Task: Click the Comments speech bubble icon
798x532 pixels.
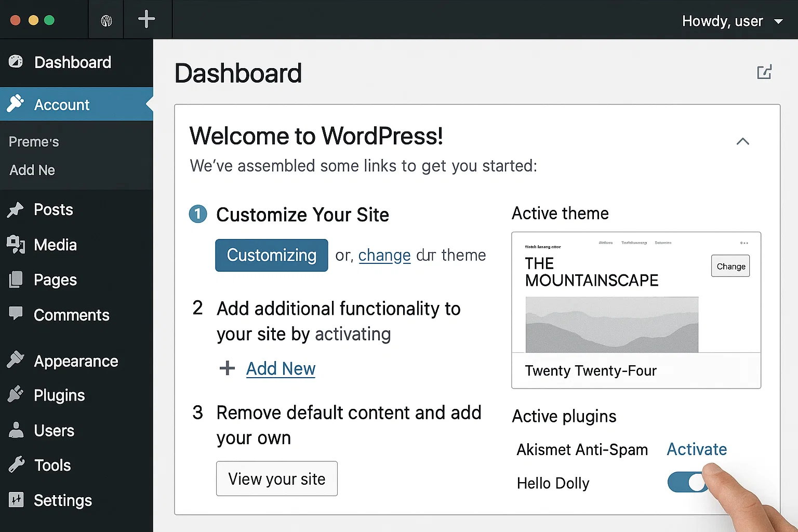Action: [16, 314]
